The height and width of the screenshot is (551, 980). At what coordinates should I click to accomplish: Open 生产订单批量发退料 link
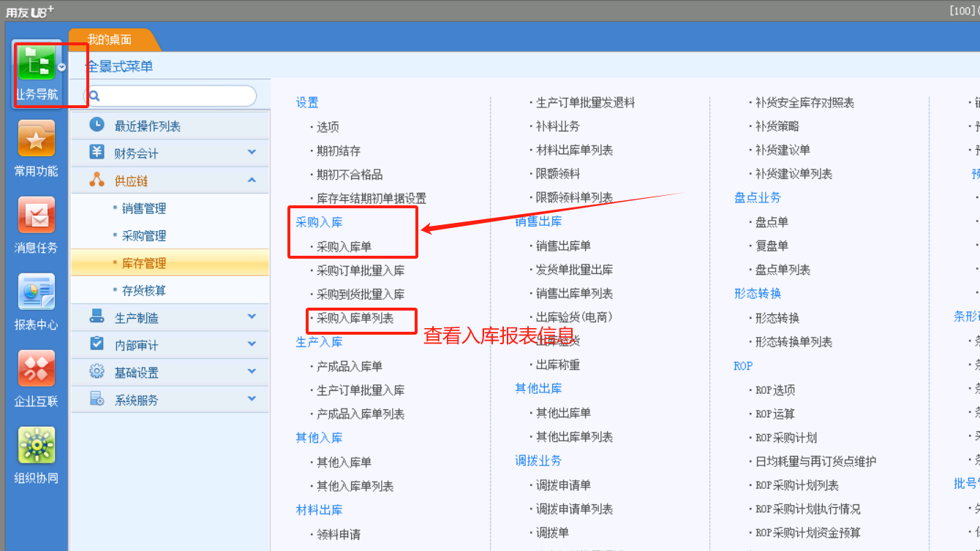585,103
